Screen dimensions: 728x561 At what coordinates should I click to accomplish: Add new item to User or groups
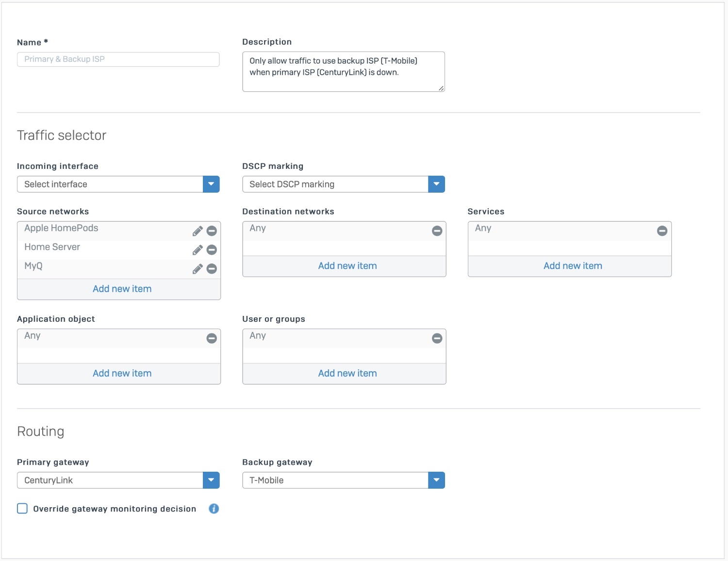[347, 373]
